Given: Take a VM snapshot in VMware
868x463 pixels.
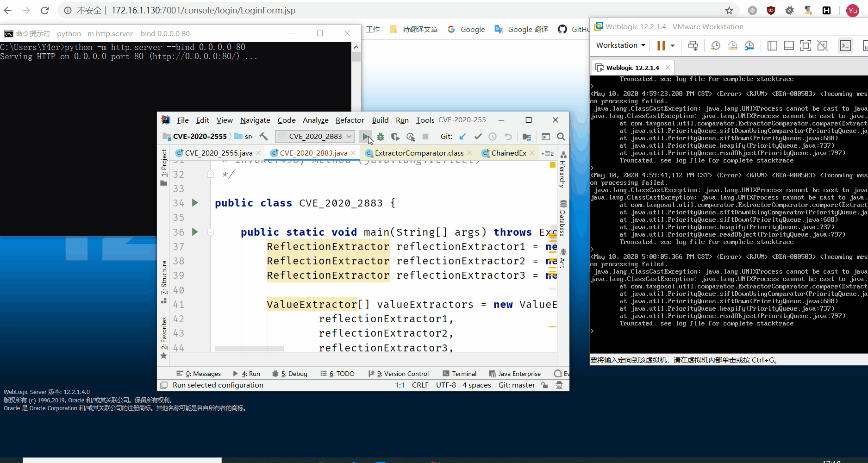Looking at the screenshot, I should click(716, 45).
